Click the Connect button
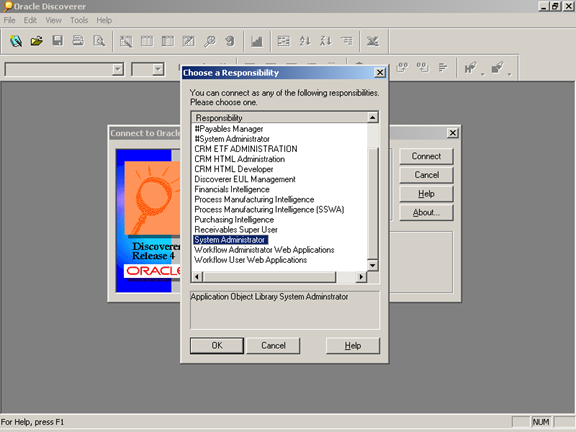The width and height of the screenshot is (576, 432). [x=426, y=156]
